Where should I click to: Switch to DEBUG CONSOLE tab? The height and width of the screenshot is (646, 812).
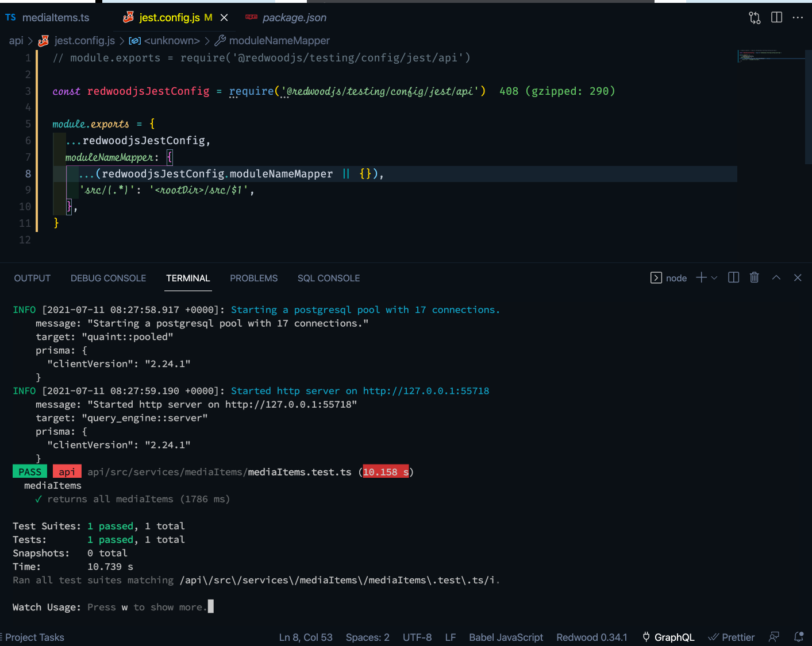tap(108, 278)
